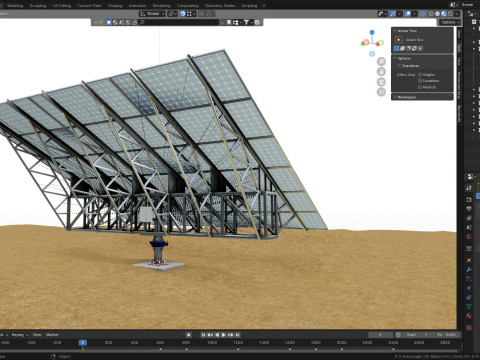Image resolution: width=480 pixels, height=360 pixels.
Task: Click the keyframe diamond at frame 1200
Action: [238, 349]
